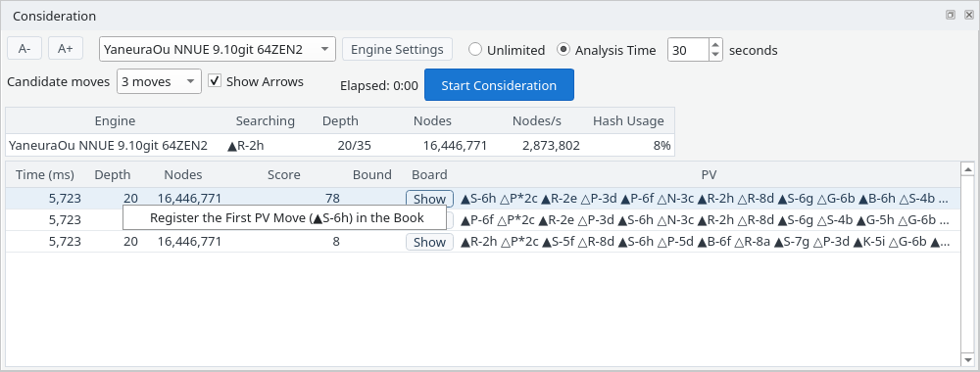
Task: Toggle the Show Arrows checkbox
Action: click(256, 81)
